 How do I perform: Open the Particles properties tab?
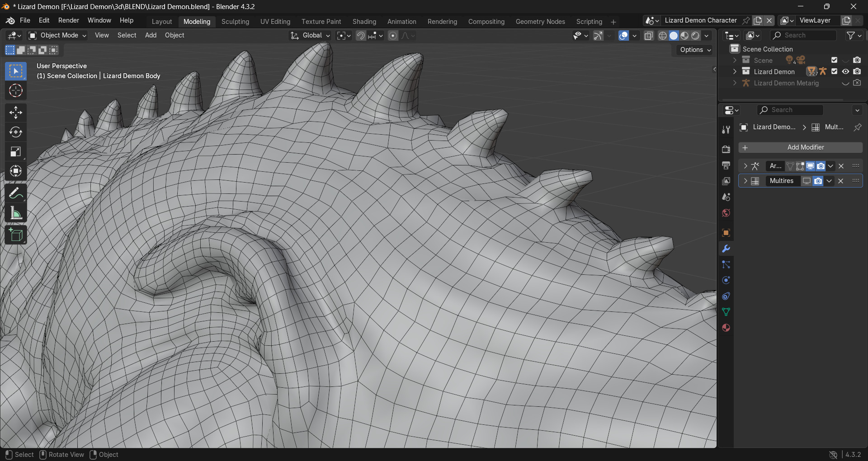[x=726, y=264]
